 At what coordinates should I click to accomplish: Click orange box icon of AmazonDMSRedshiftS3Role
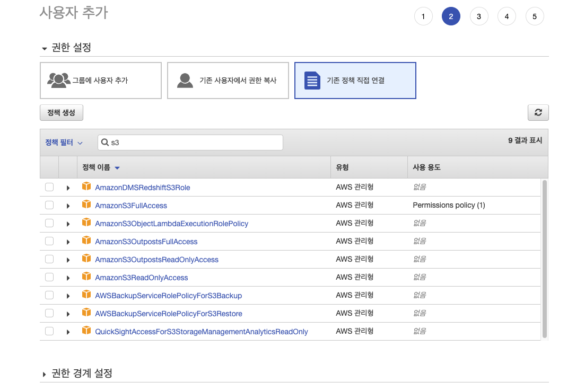pos(86,186)
